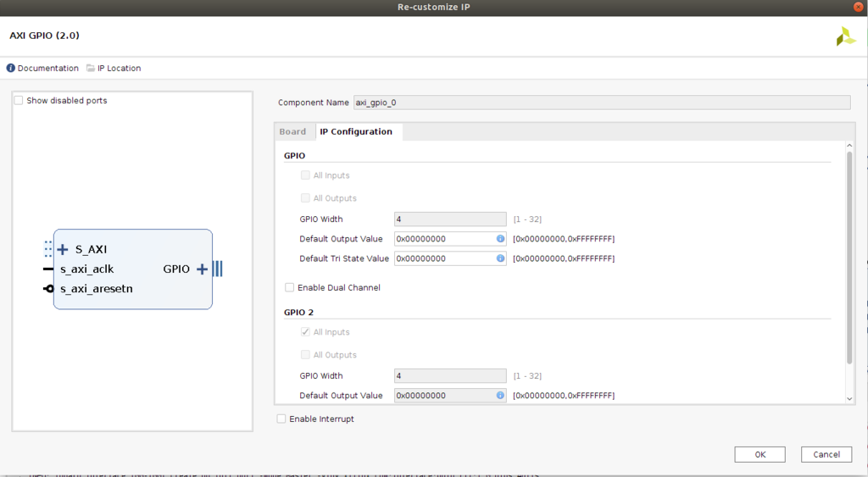
Task: Click GPIO Default Output Value field
Action: (x=450, y=239)
